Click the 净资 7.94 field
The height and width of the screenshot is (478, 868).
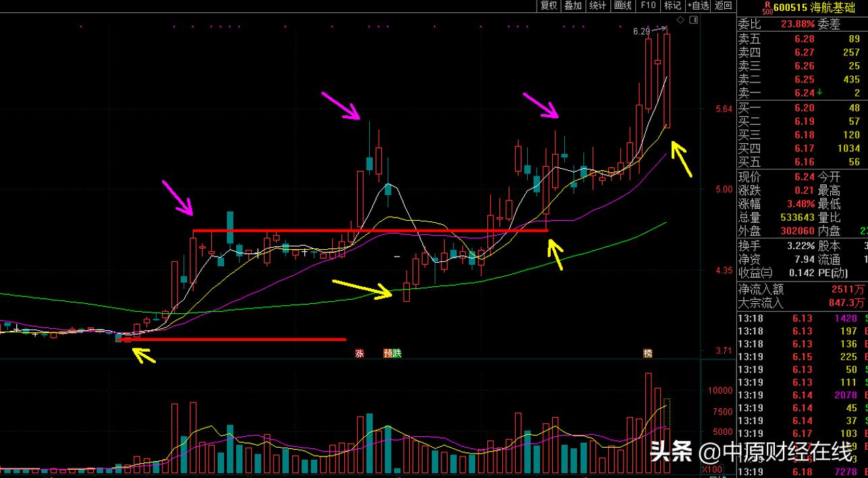[776, 259]
